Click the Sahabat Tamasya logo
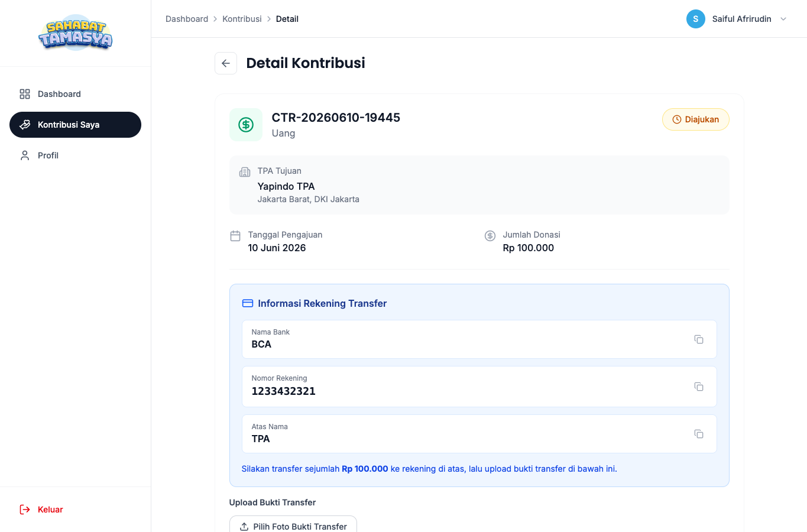The width and height of the screenshot is (807, 532). coord(75,33)
